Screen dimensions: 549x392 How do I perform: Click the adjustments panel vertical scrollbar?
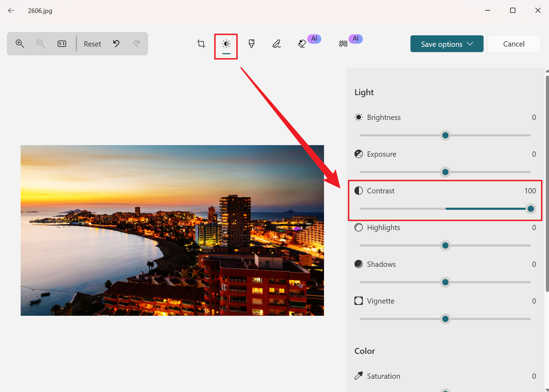pos(547,182)
